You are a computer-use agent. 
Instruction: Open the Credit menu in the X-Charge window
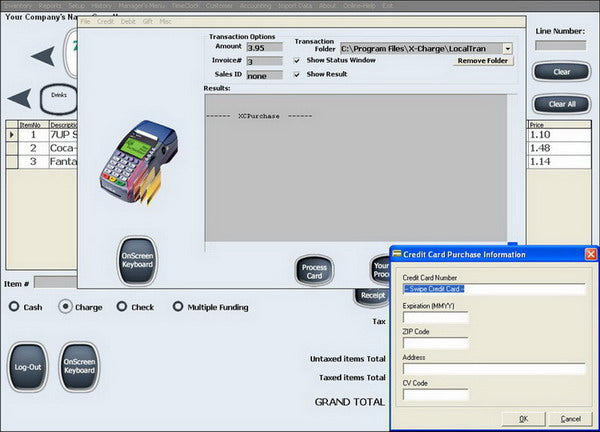(x=105, y=21)
